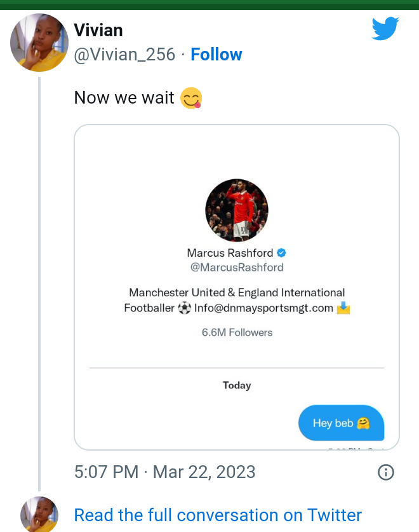419x532 pixels.
Task: Click the hugging face emoji in the message bubble
Action: [x=363, y=423]
